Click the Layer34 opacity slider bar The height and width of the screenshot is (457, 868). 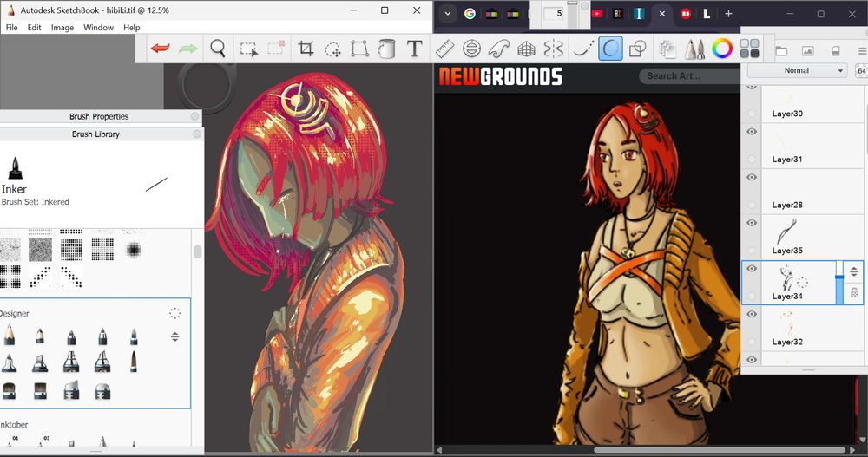(x=839, y=282)
